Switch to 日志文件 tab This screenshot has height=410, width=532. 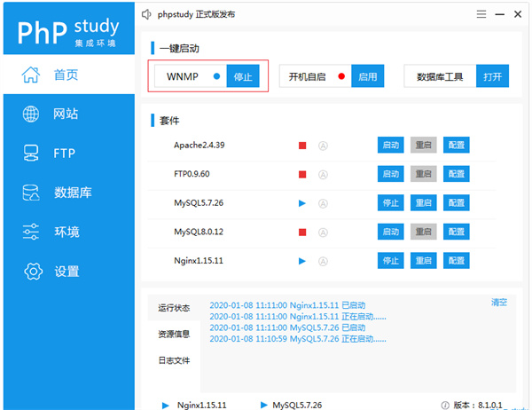[x=174, y=360]
